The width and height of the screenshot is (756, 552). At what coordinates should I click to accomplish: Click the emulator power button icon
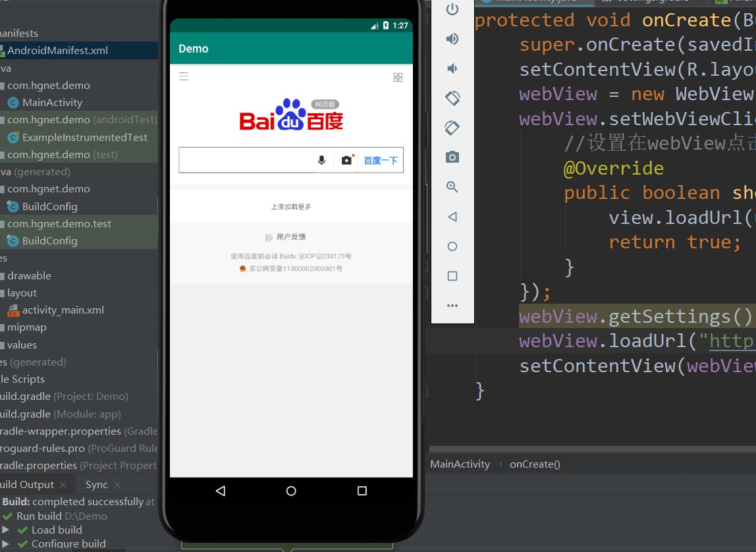(x=452, y=9)
